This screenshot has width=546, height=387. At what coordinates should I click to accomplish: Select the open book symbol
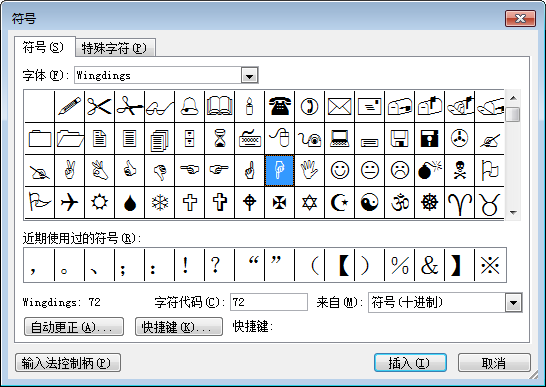coord(219,106)
